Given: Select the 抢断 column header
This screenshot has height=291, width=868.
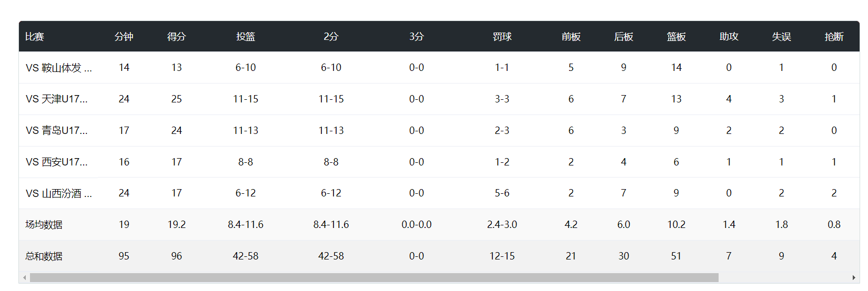Looking at the screenshot, I should (x=834, y=37).
